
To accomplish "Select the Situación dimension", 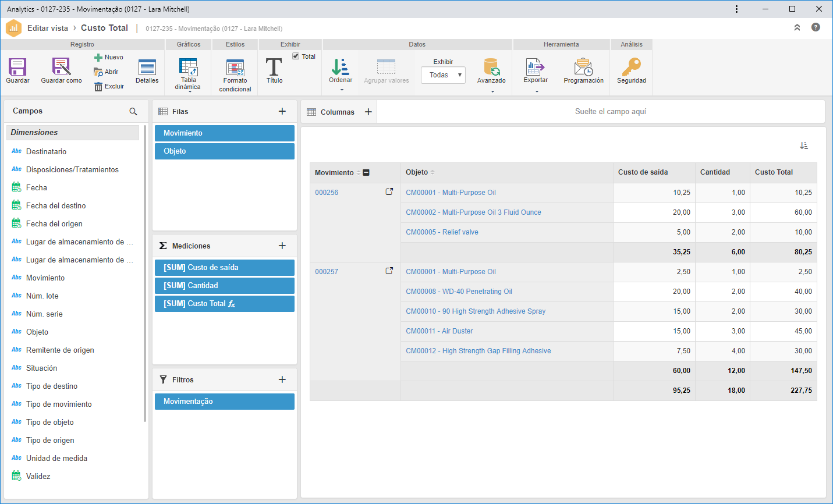I will click(x=41, y=368).
